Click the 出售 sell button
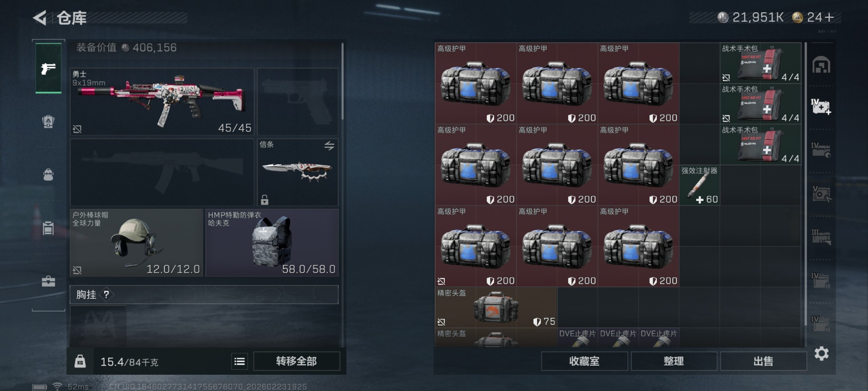The height and width of the screenshot is (391, 868). 763,361
